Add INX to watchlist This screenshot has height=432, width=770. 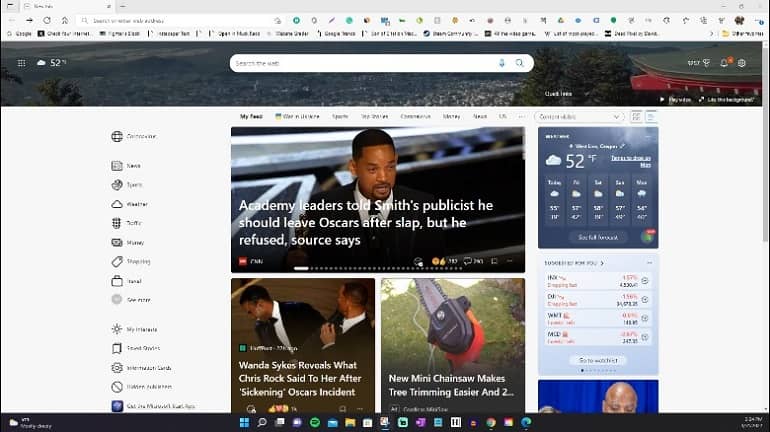(645, 281)
